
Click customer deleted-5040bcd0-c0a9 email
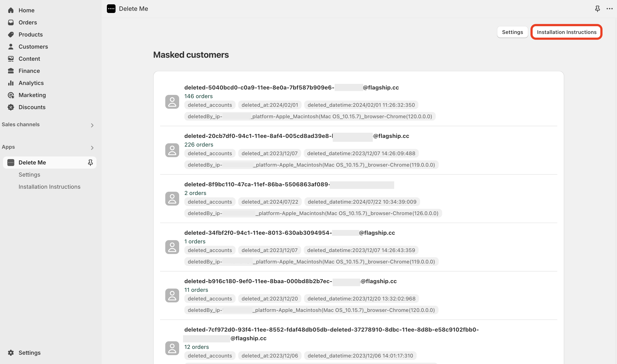(x=292, y=88)
